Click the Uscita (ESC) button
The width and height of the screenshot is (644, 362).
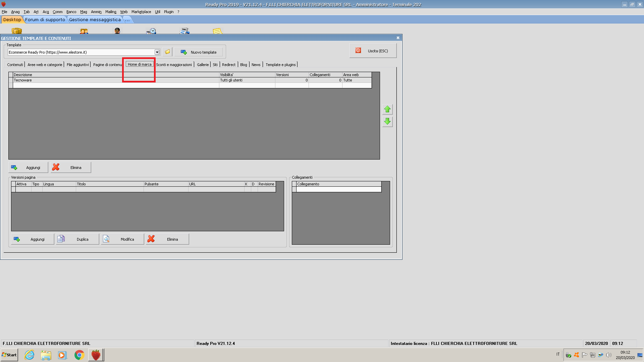point(373,51)
